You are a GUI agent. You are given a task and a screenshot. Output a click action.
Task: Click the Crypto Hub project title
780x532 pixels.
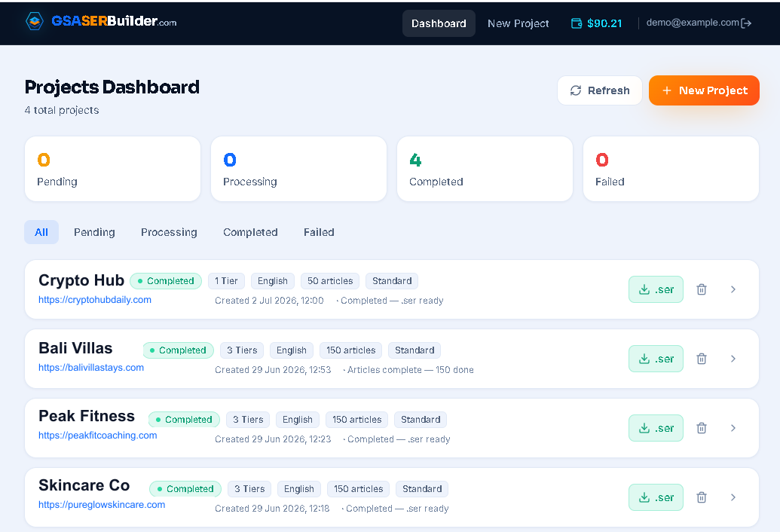(x=81, y=280)
